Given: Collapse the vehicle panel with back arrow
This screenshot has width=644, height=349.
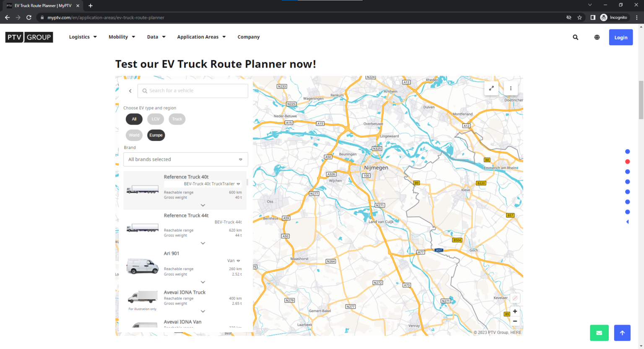Looking at the screenshot, I should 130,91.
